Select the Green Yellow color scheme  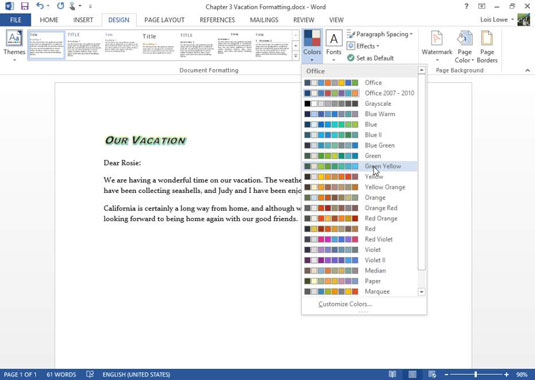tap(360, 166)
